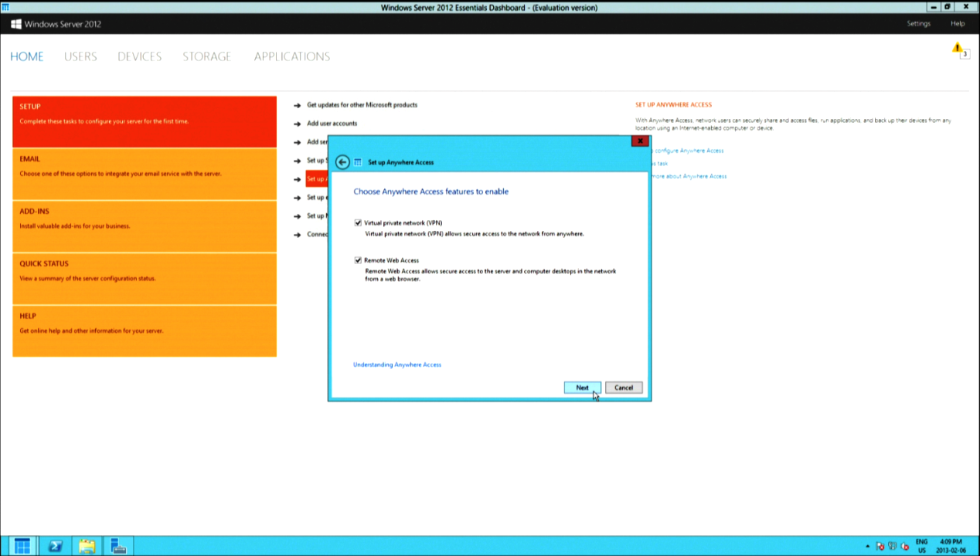Screen dimensions: 980x556
Task: Open the alert warning icon notifications
Action: pos(958,49)
